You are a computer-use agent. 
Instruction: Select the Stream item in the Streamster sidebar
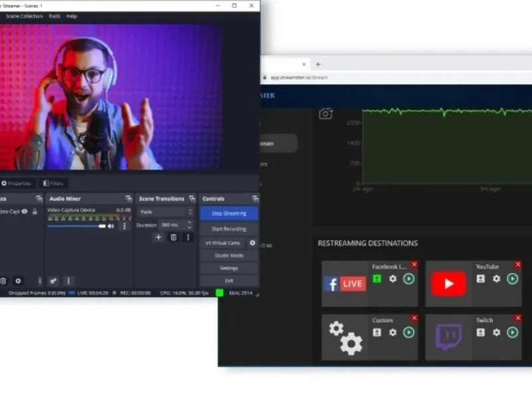point(279,143)
